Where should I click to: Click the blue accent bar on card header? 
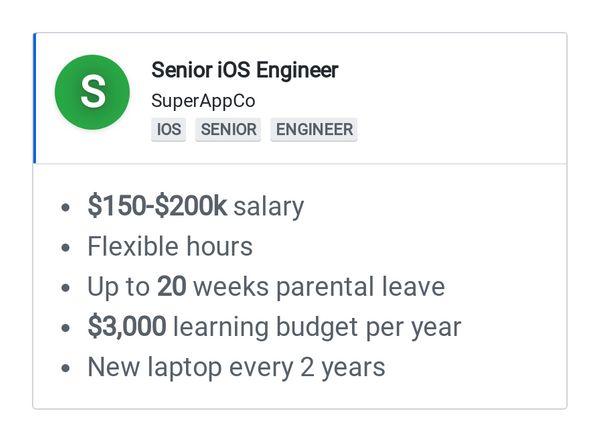[x=34, y=98]
